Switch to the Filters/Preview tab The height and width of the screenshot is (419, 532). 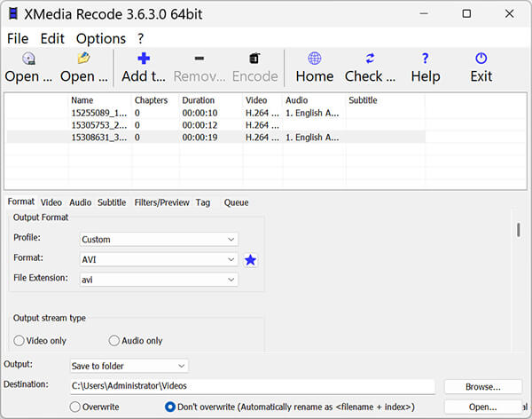pos(162,202)
